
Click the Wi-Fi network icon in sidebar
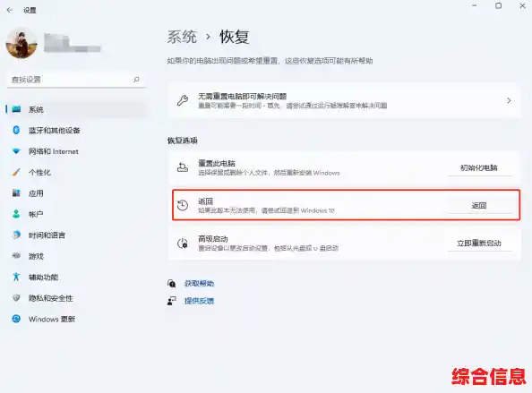coord(16,151)
